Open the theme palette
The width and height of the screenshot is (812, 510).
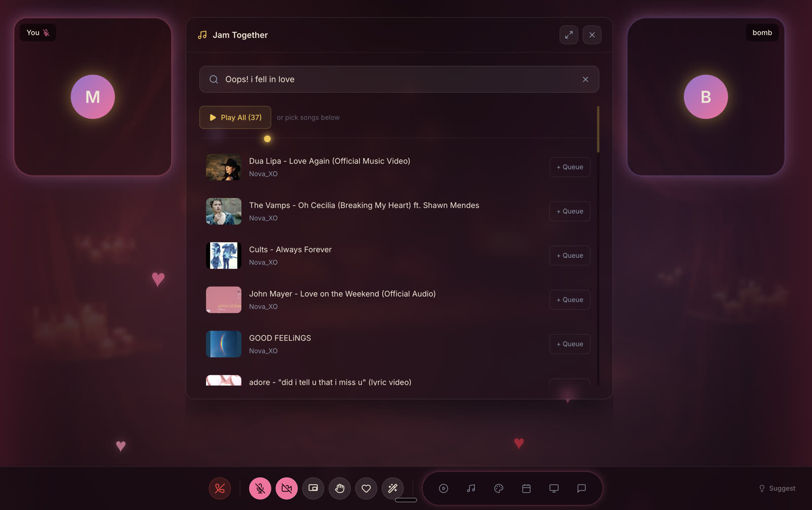[x=499, y=489]
